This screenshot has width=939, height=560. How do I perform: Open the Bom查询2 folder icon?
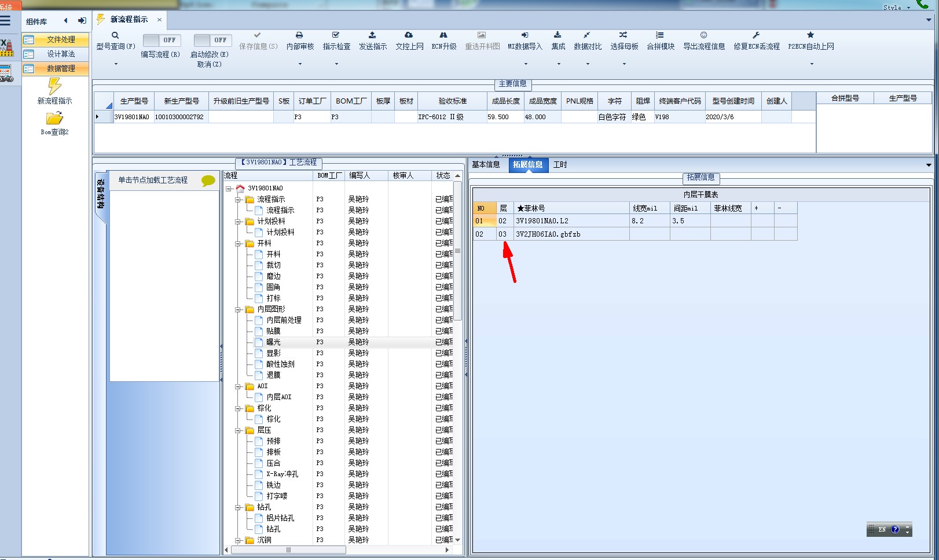point(54,119)
